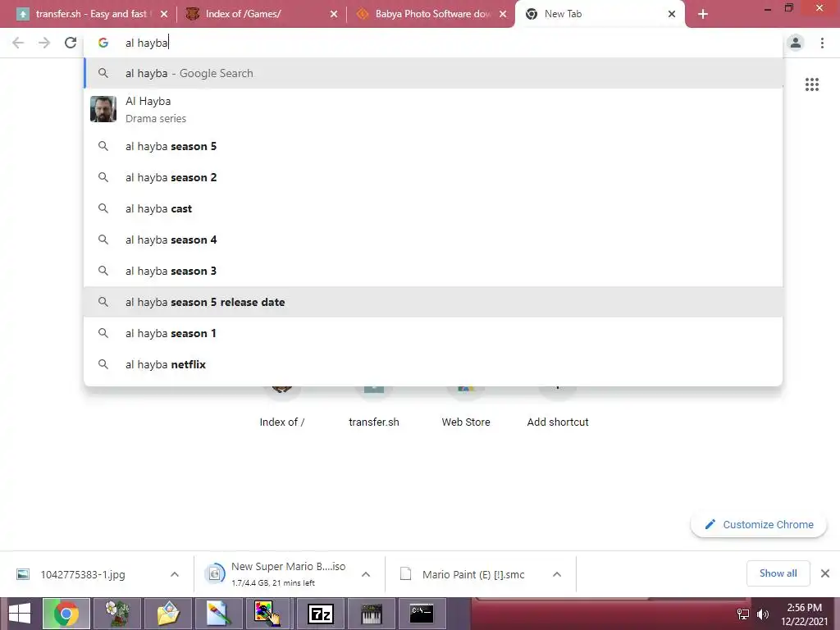Image resolution: width=840 pixels, height=630 pixels.
Task: Open Command Prompt from the taskbar
Action: (422, 614)
